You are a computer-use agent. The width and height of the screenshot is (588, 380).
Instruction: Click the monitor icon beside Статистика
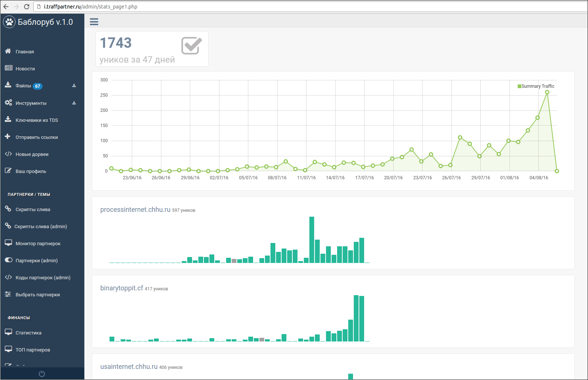(9, 332)
